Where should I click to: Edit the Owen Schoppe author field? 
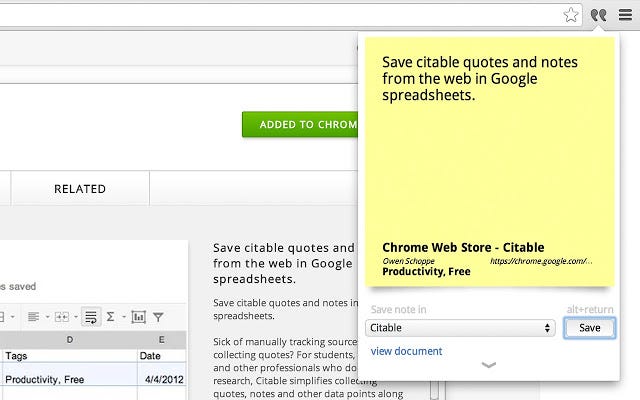pyautogui.click(x=408, y=261)
